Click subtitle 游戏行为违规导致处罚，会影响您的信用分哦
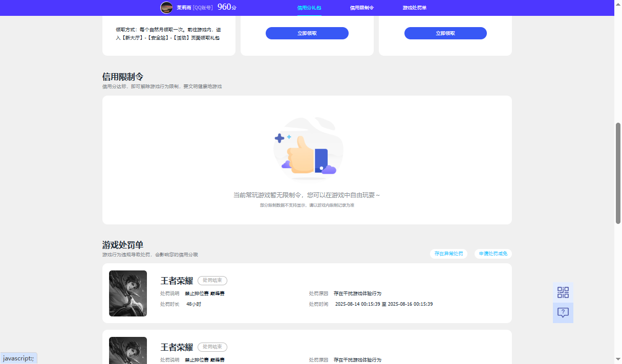622x364 pixels. point(150,255)
